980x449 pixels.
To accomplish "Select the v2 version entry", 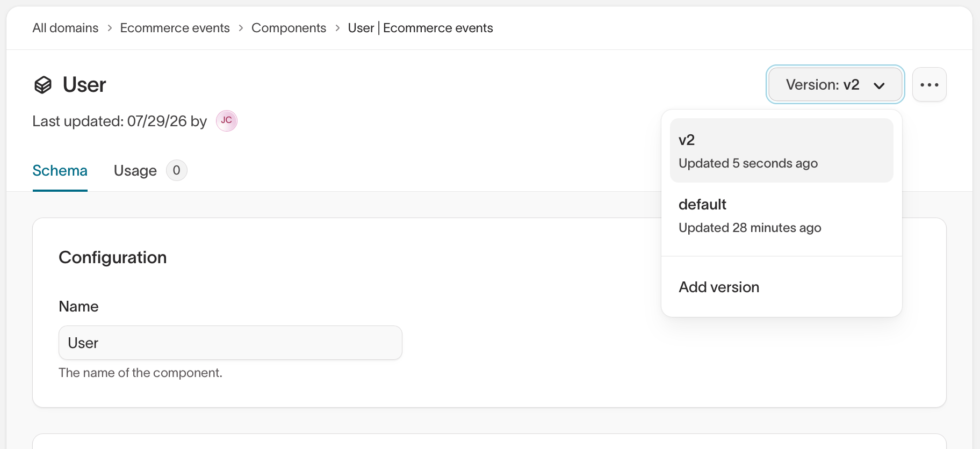I will pos(781,150).
